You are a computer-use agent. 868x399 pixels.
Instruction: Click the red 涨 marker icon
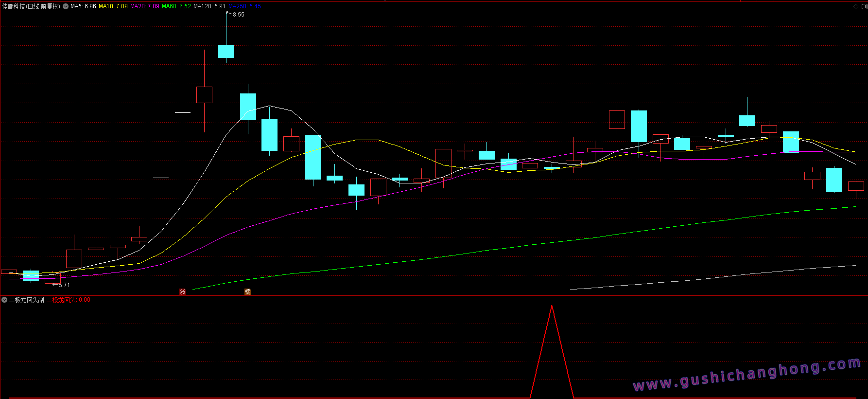pyautogui.click(x=182, y=292)
